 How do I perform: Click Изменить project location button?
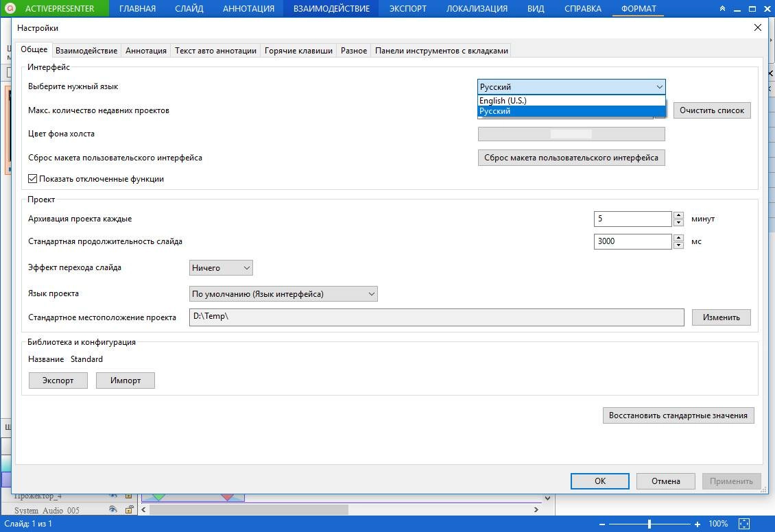[721, 317]
